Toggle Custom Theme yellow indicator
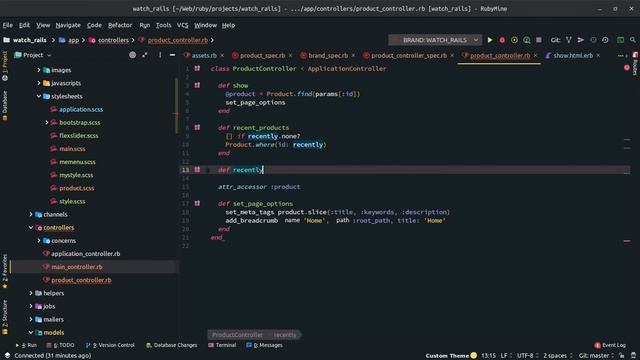This screenshot has width=640, height=360. pyautogui.click(x=473, y=356)
